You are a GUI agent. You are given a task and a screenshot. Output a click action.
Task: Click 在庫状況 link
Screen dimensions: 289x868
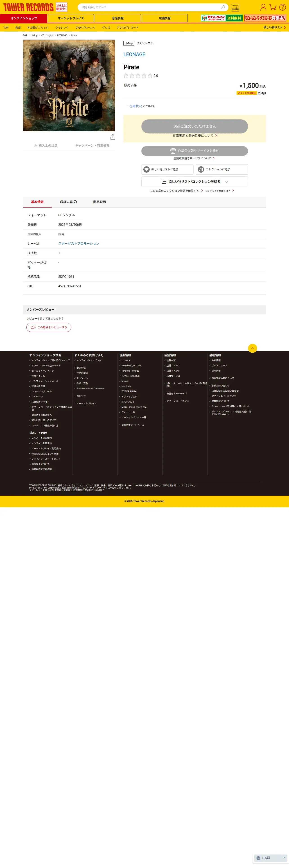135,106
